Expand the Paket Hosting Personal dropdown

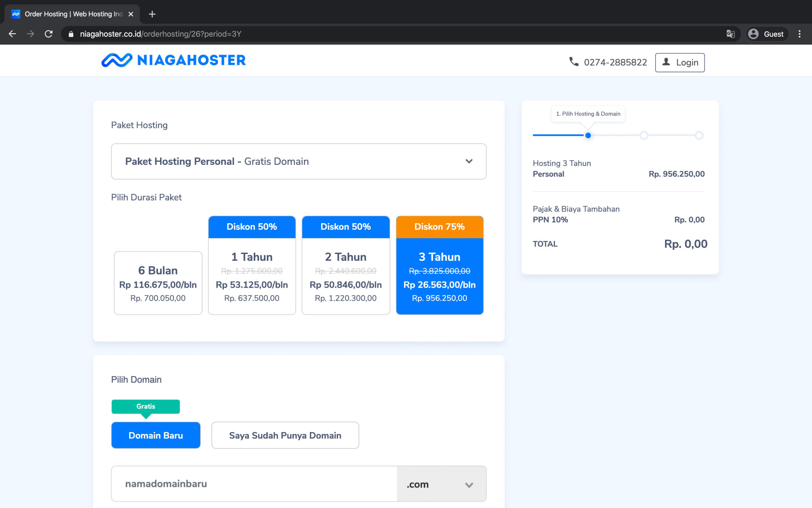click(298, 161)
